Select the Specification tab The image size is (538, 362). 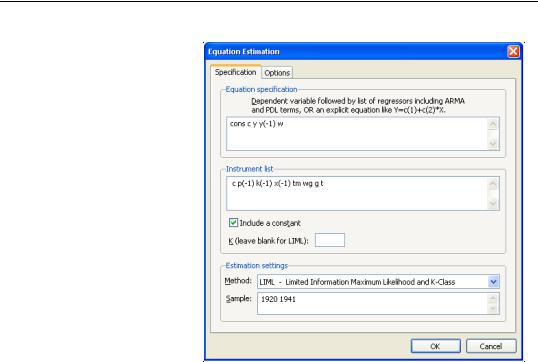(236, 72)
